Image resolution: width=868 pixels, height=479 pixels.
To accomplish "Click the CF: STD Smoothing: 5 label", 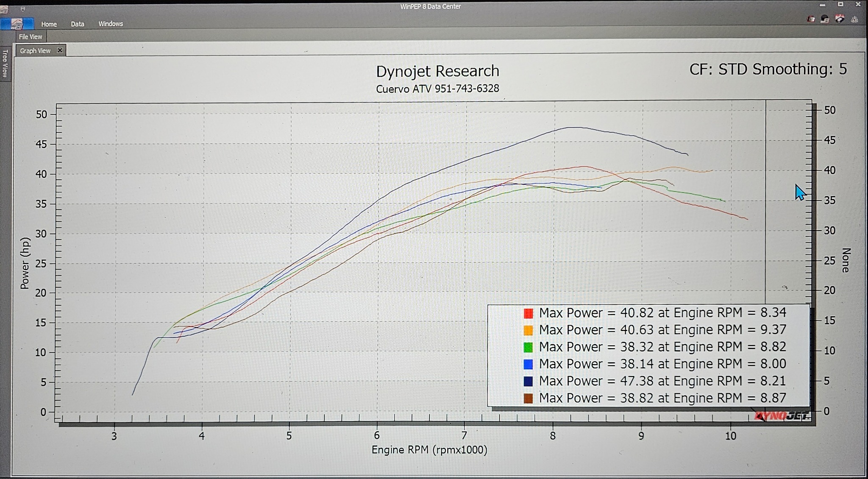I will tap(768, 69).
